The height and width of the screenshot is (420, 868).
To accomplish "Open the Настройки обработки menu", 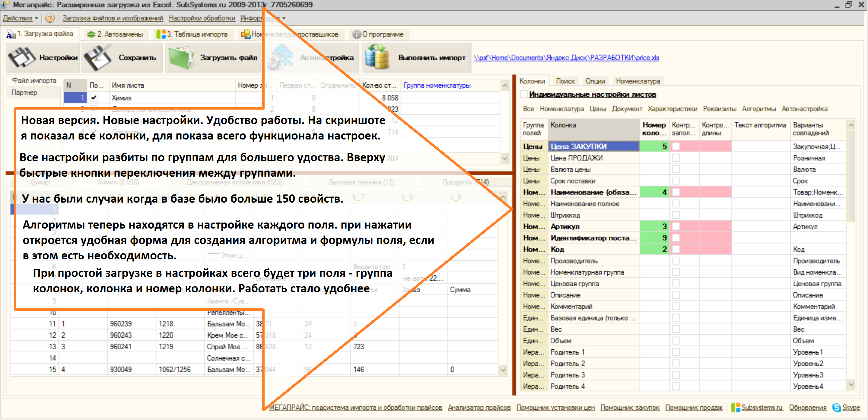I will [x=202, y=18].
